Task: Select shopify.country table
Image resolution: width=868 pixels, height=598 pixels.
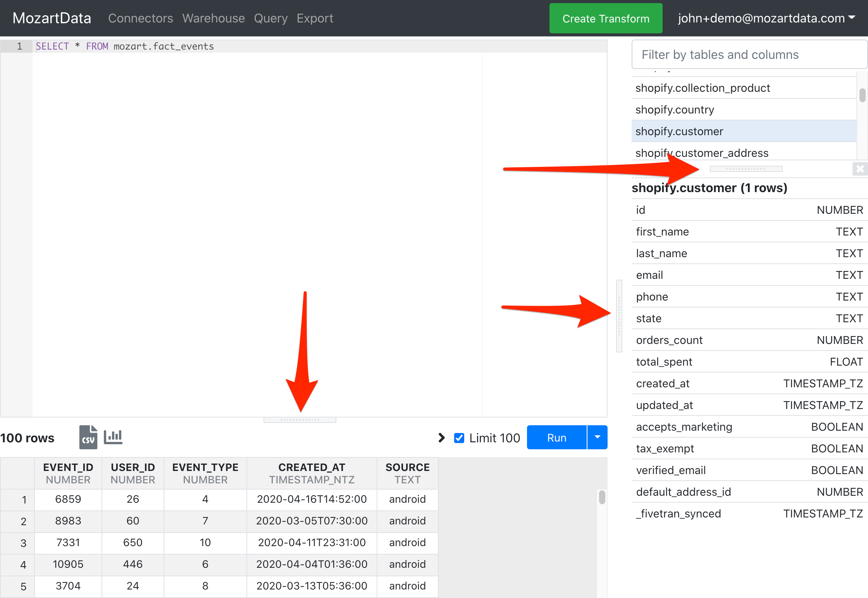Action: tap(744, 110)
